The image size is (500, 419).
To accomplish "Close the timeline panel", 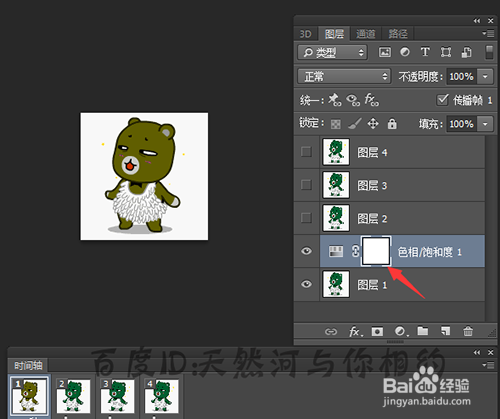I will [x=491, y=352].
